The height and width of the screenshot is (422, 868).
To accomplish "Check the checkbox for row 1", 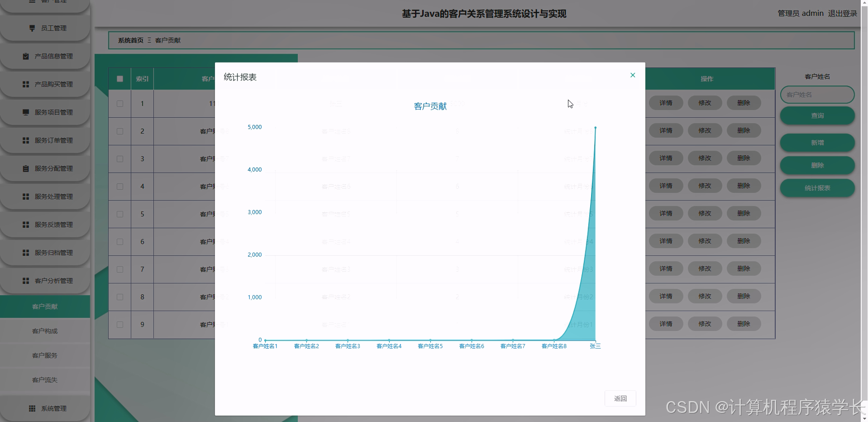I will click(x=120, y=104).
